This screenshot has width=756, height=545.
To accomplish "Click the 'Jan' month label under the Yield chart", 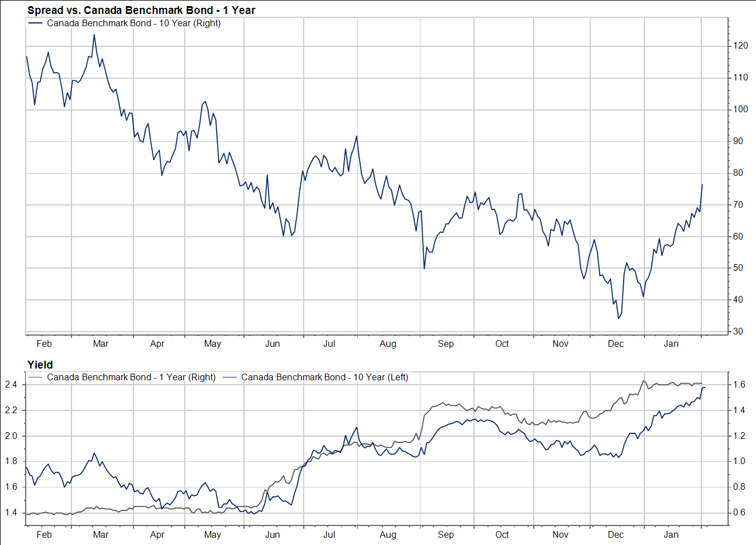I will 671,534.
